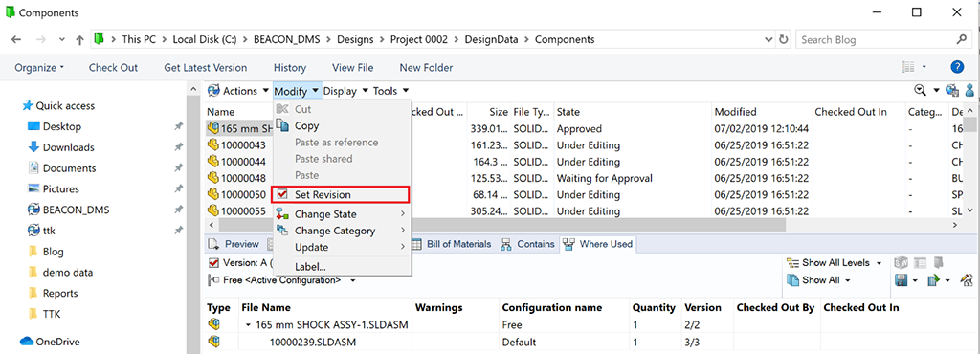Open the Update submenu
The width and height of the screenshot is (980, 354).
coord(341,247)
